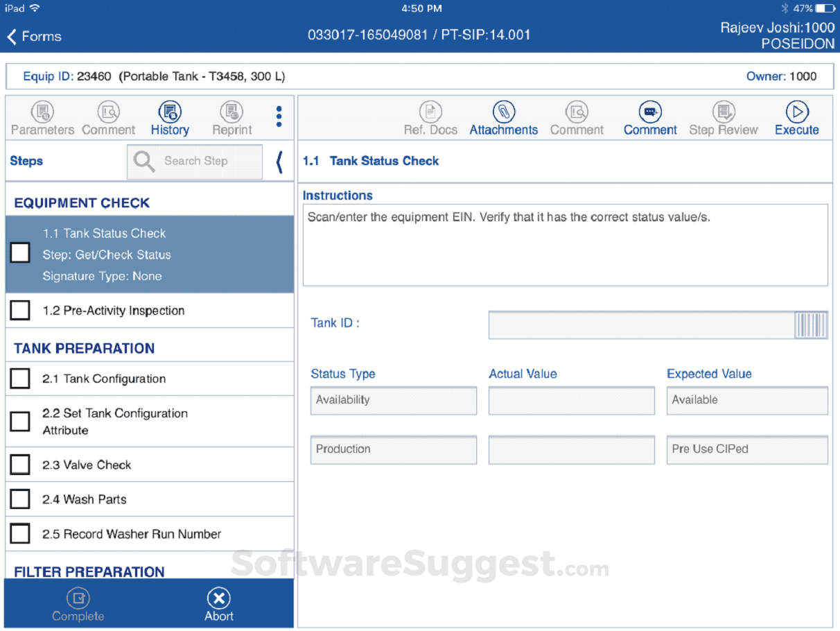Click the Reprint icon

[x=231, y=116]
